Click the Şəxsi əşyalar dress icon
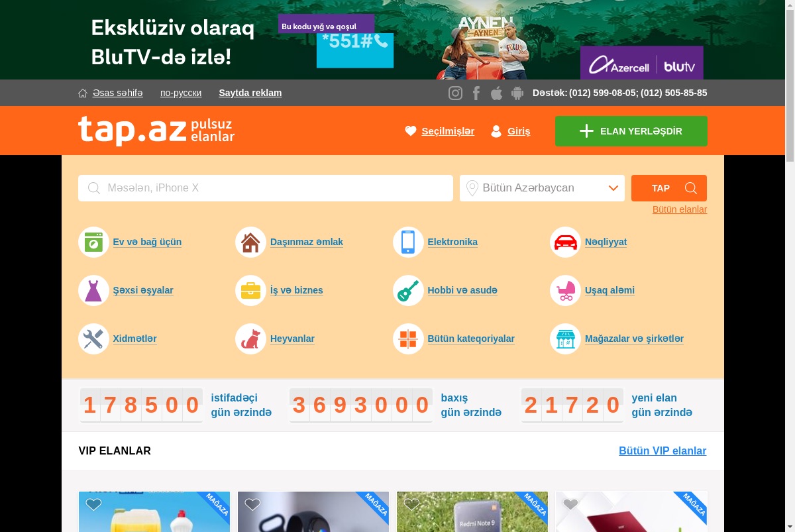The width and height of the screenshot is (795, 532). pos(93,290)
